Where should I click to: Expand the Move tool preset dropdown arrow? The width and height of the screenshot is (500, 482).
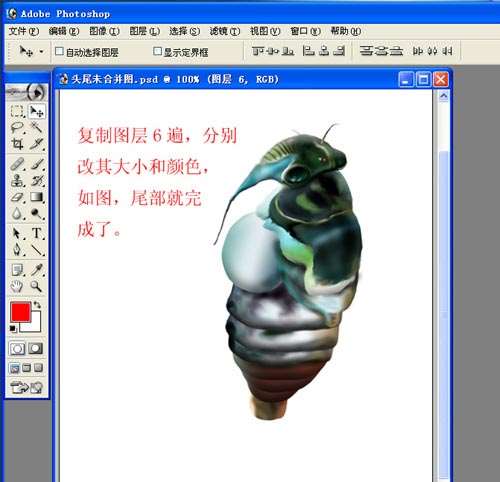coord(41,52)
